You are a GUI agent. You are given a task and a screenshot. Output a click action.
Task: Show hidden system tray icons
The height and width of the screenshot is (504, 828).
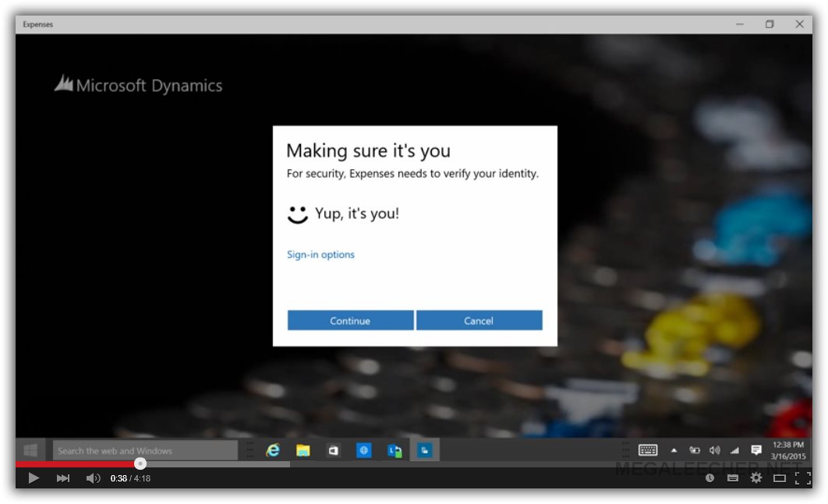(674, 450)
